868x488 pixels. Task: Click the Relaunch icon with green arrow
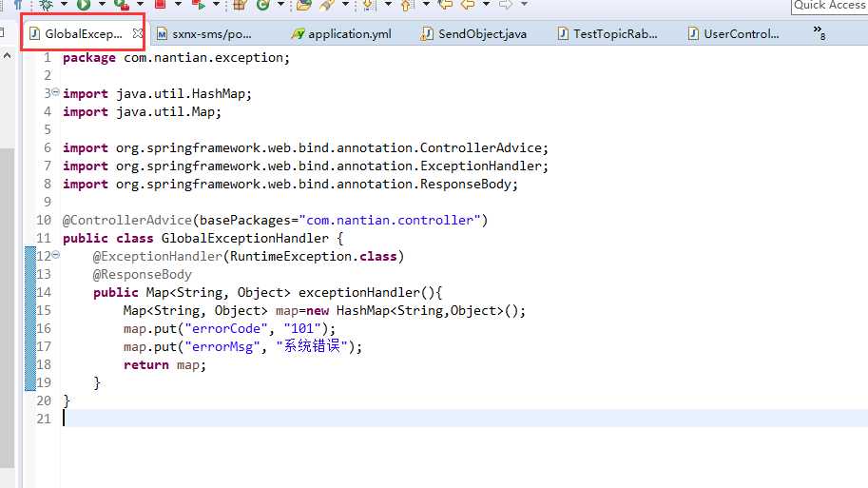tap(198, 5)
